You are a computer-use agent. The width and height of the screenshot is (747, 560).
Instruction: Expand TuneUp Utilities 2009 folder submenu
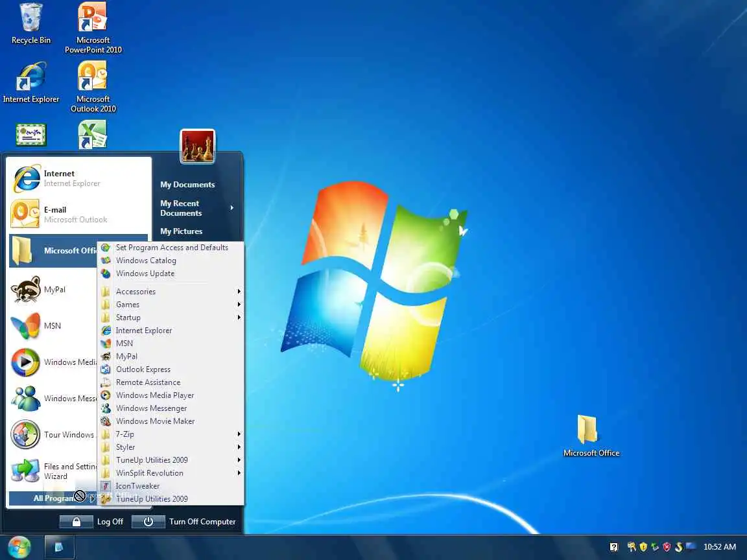click(171, 460)
